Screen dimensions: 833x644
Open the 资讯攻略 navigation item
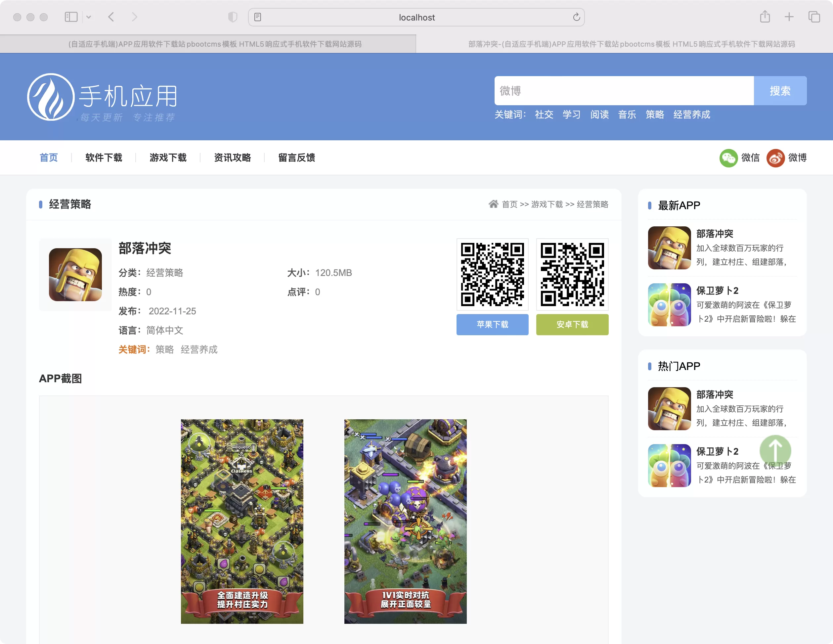coord(232,158)
